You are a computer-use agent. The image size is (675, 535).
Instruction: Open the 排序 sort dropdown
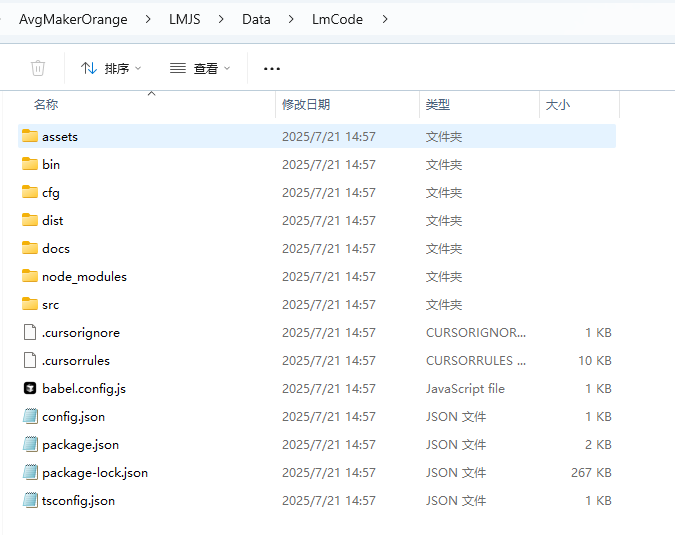[x=110, y=68]
